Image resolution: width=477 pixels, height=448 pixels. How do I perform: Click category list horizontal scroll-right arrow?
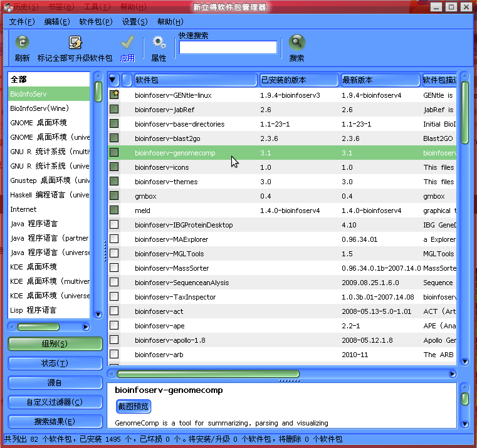pos(86,327)
